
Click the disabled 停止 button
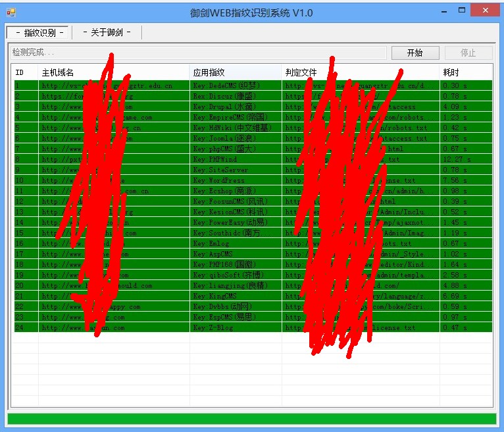[x=468, y=53]
